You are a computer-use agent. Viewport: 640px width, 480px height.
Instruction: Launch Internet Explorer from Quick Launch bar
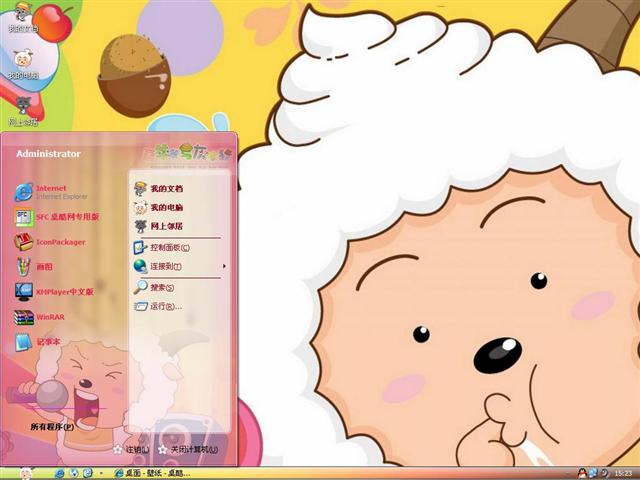60,473
